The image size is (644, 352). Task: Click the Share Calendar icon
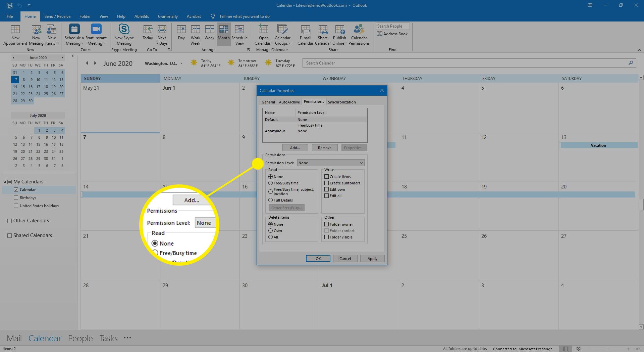click(x=323, y=35)
